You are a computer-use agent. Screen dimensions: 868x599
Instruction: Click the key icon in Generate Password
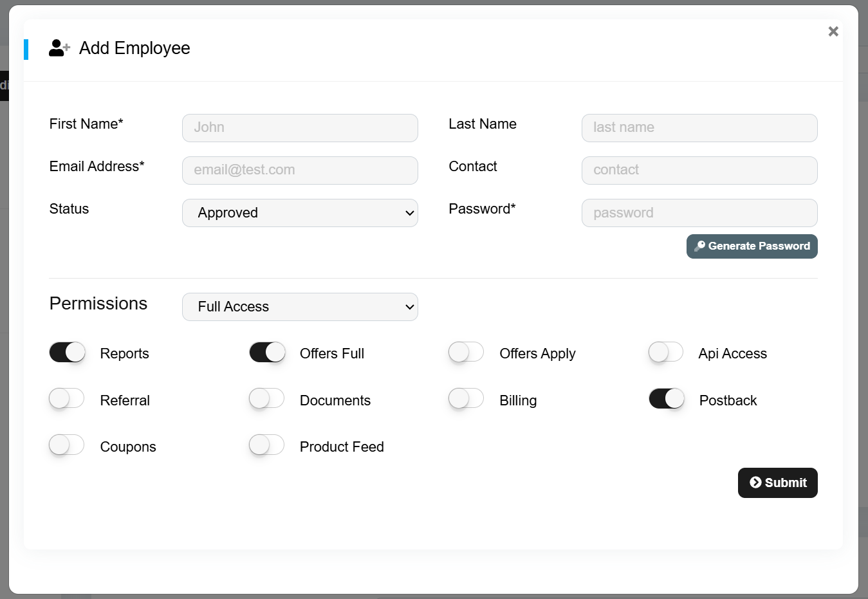click(699, 246)
